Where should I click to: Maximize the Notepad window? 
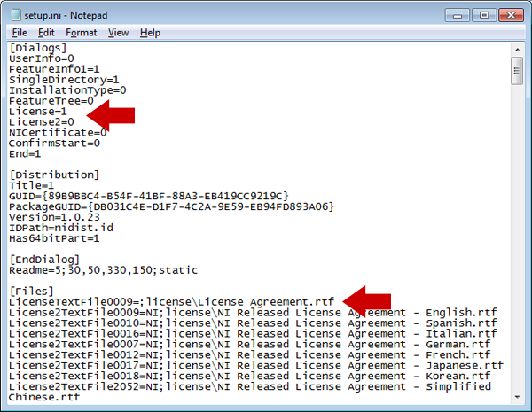484,15
